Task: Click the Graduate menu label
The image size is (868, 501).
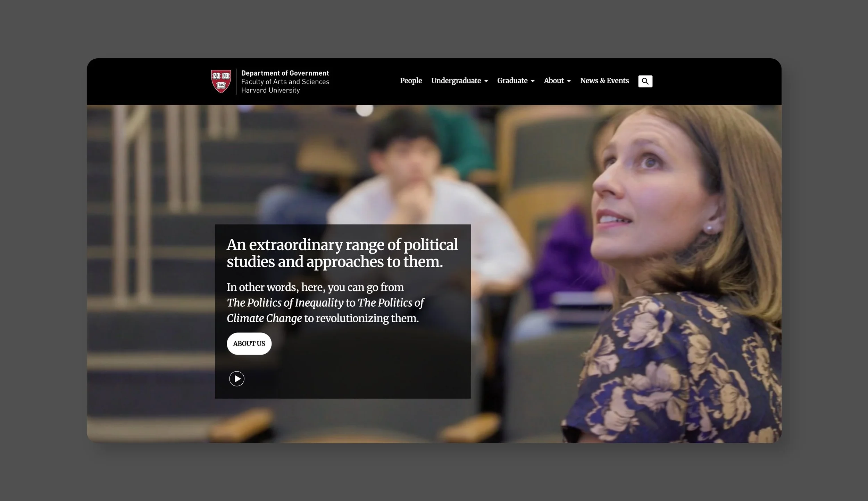Action: (512, 81)
